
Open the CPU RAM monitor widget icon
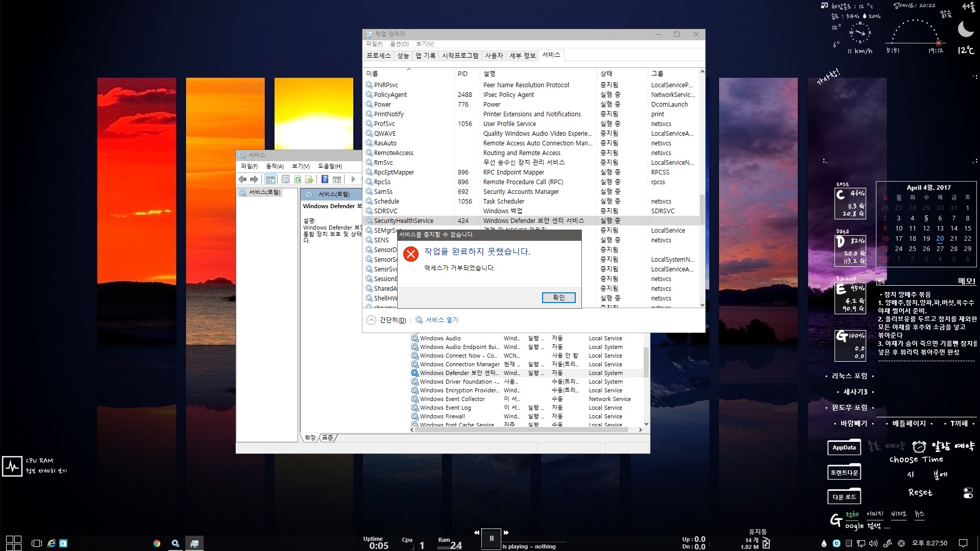coord(12,466)
